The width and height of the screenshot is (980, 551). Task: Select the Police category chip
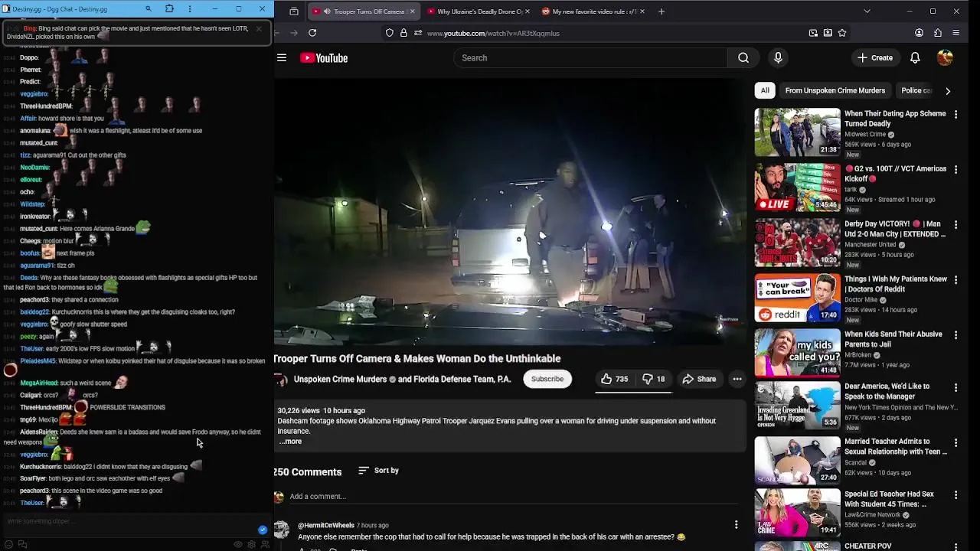click(916, 90)
